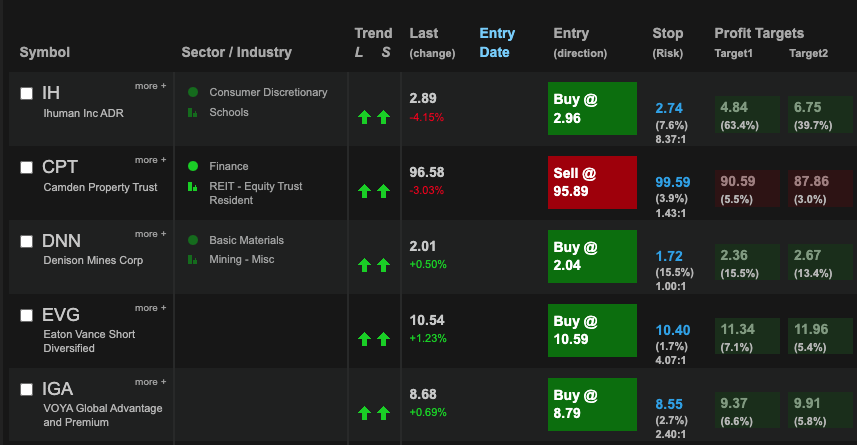The height and width of the screenshot is (445, 857).
Task: Click the Buy @ 2.96 button
Action: coord(592,108)
